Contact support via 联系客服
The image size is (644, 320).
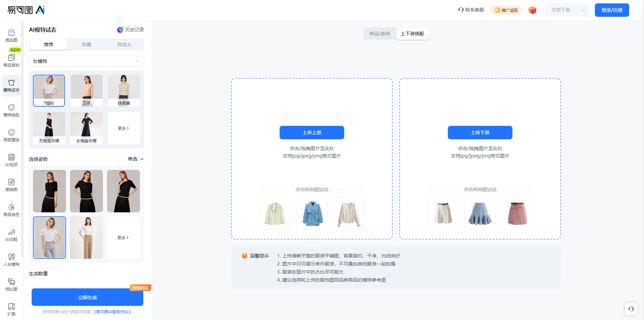tap(471, 10)
